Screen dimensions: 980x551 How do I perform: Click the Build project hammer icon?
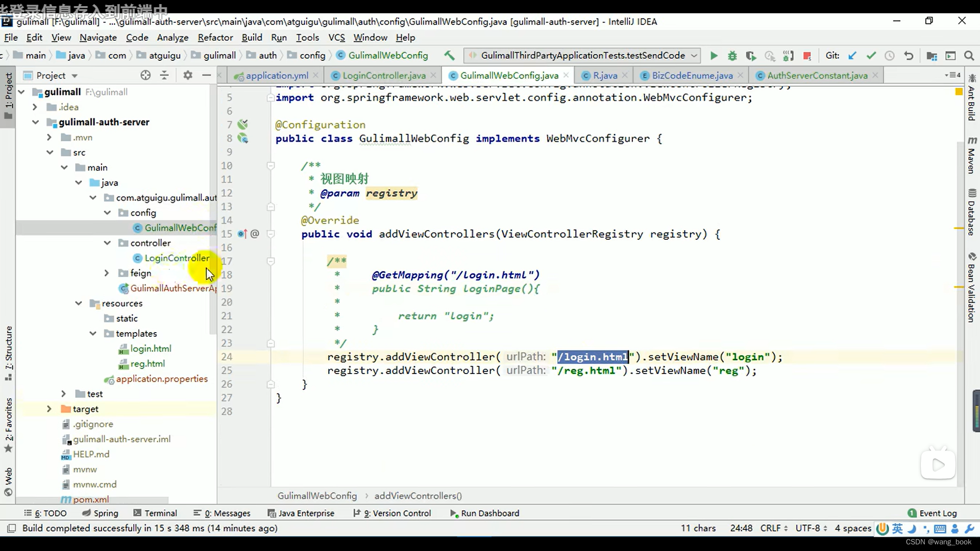point(449,56)
